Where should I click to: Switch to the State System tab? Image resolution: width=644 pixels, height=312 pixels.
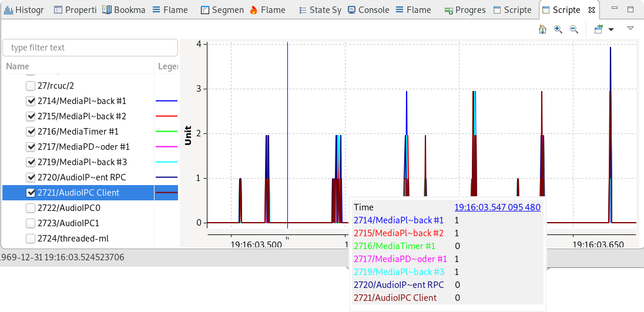(320, 10)
